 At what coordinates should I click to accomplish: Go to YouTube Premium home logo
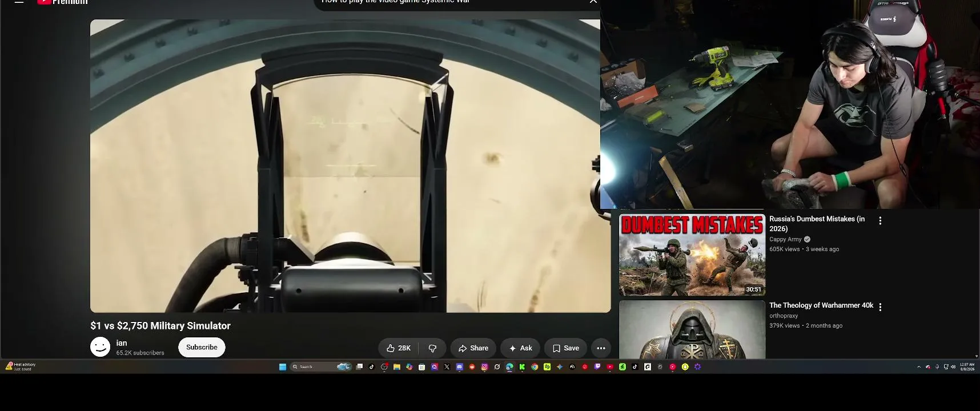[x=63, y=2]
